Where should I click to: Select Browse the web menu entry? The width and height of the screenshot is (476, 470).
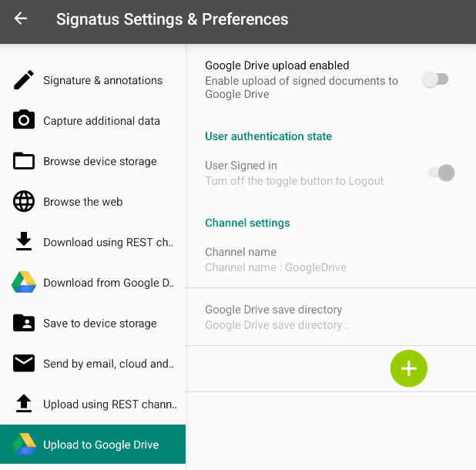[x=83, y=202]
